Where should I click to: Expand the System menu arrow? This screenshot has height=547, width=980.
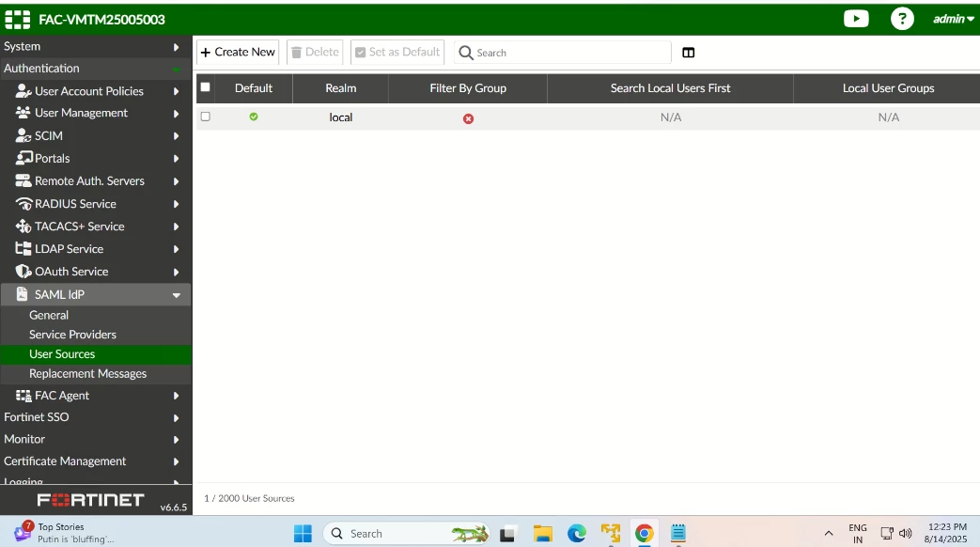[x=177, y=47]
